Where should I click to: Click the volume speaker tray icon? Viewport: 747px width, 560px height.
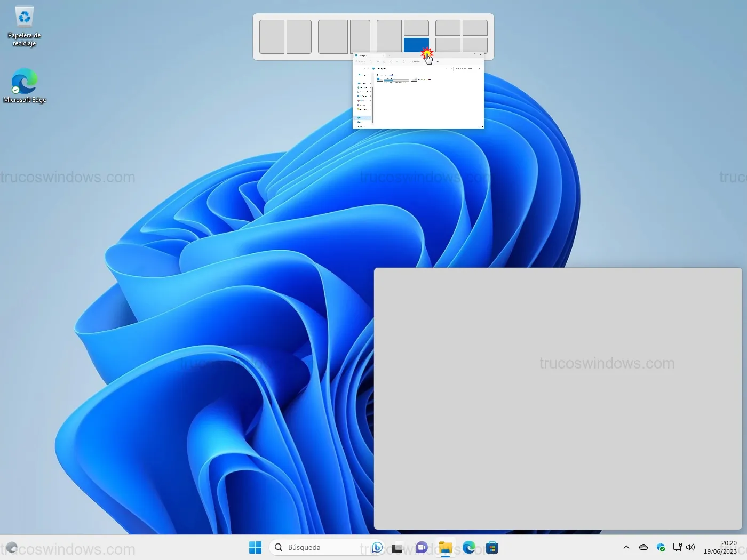point(690,548)
